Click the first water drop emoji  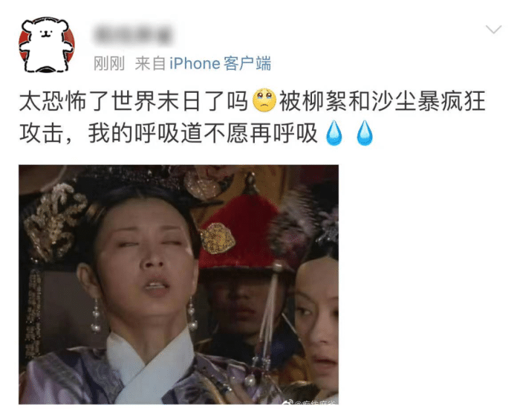(334, 133)
